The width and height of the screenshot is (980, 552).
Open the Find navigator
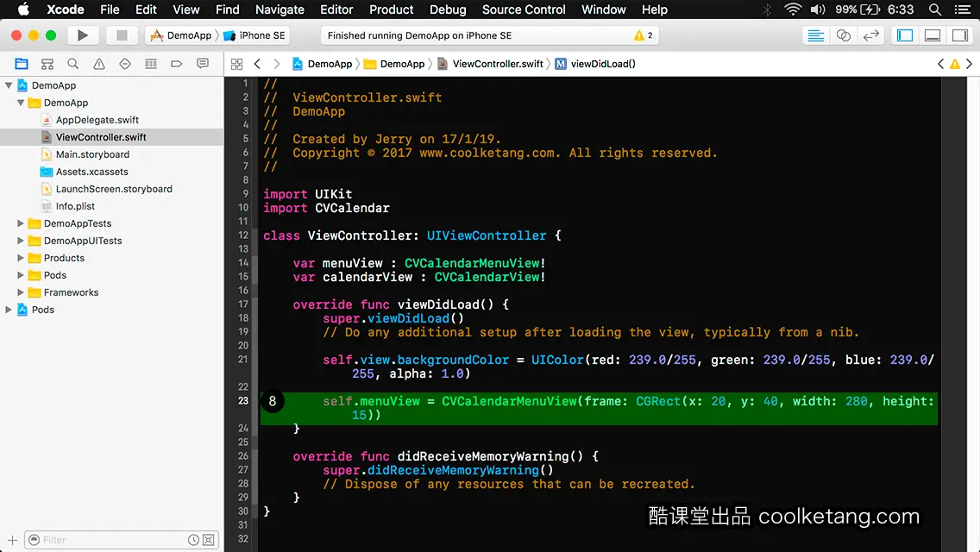(73, 64)
